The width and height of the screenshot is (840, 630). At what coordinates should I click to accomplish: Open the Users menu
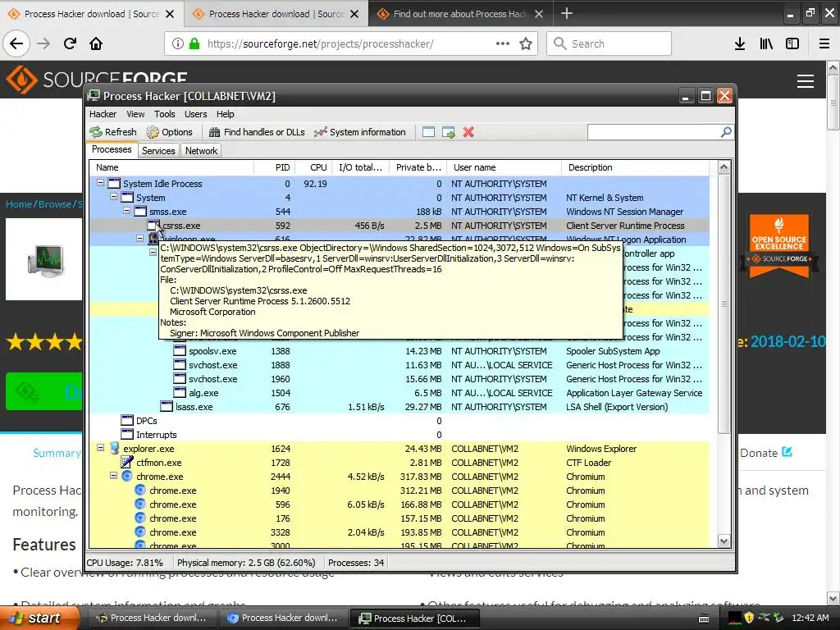click(195, 114)
